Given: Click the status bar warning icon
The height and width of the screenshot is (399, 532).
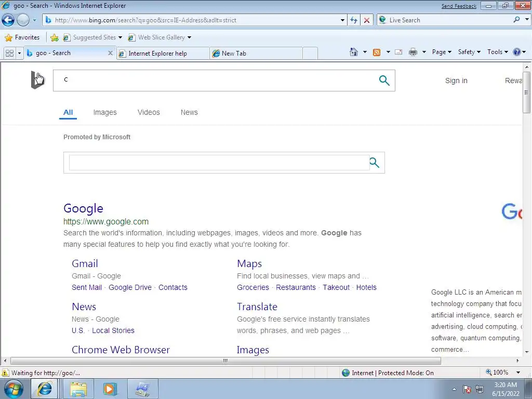Looking at the screenshot, I should point(5,373).
